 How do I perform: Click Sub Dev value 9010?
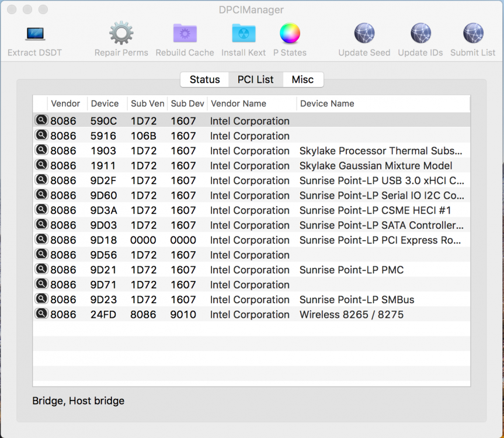pos(183,314)
